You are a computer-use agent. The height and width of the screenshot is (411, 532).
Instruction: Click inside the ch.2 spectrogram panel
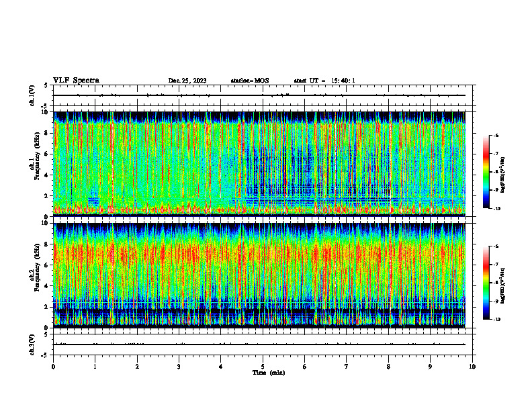(x=259, y=275)
